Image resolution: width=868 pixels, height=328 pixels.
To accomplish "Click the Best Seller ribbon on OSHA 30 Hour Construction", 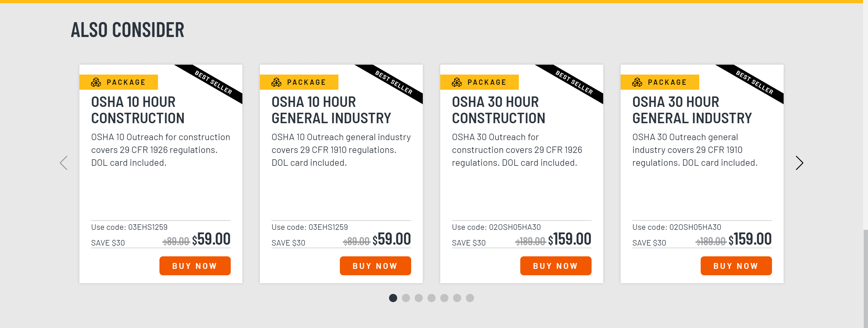I will tap(574, 82).
